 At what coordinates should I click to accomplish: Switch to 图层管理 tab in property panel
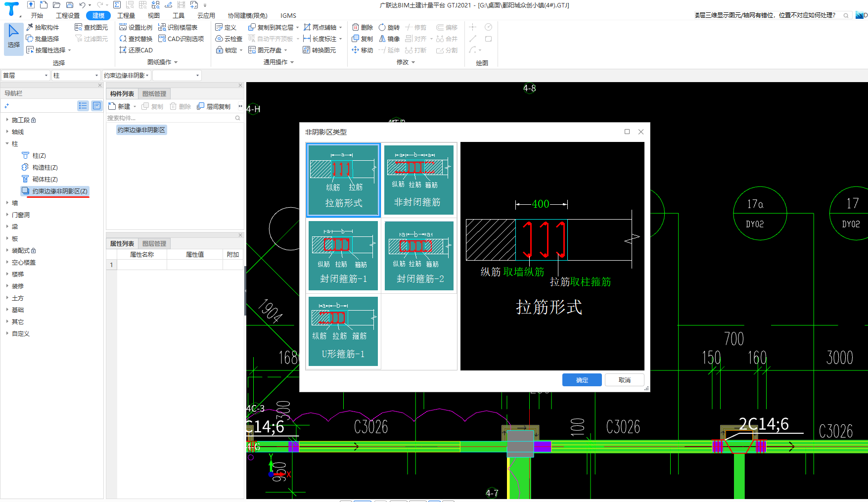click(154, 243)
